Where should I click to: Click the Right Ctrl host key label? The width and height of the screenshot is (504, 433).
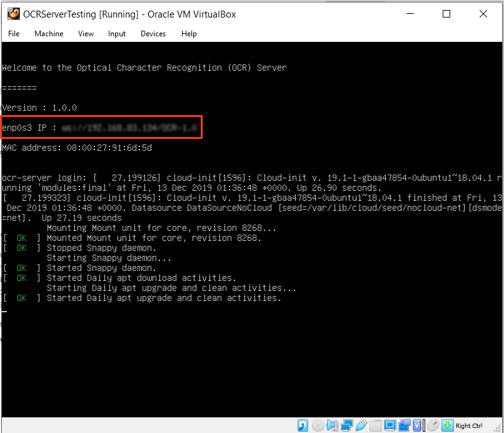(469, 426)
